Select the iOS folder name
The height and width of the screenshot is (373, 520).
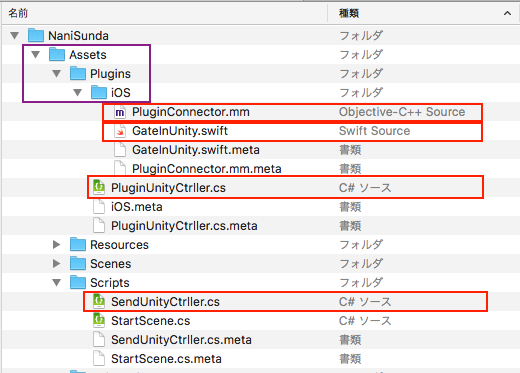(x=121, y=93)
